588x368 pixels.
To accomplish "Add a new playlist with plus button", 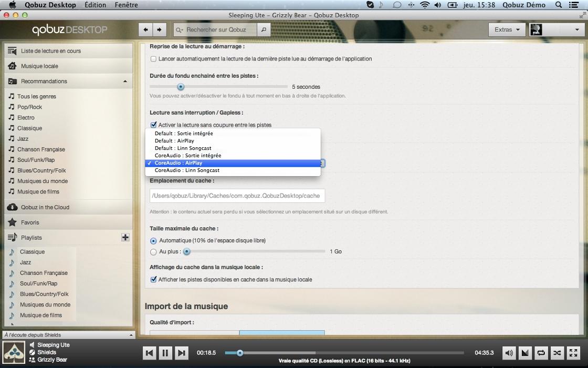I will [125, 237].
